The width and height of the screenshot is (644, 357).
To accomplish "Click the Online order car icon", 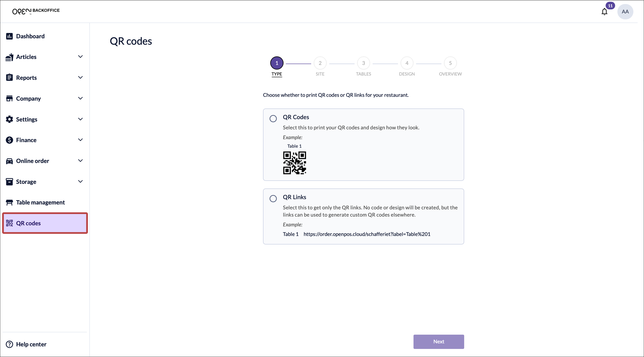I will 9,161.
